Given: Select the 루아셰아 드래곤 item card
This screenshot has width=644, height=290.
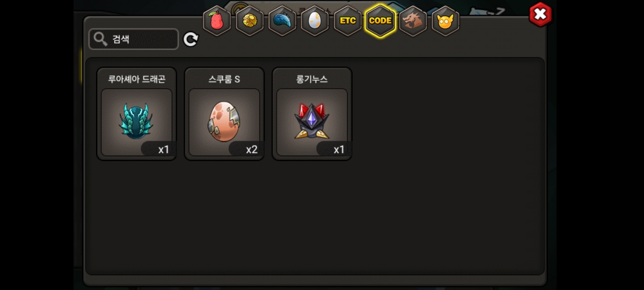Looking at the screenshot, I should [137, 114].
